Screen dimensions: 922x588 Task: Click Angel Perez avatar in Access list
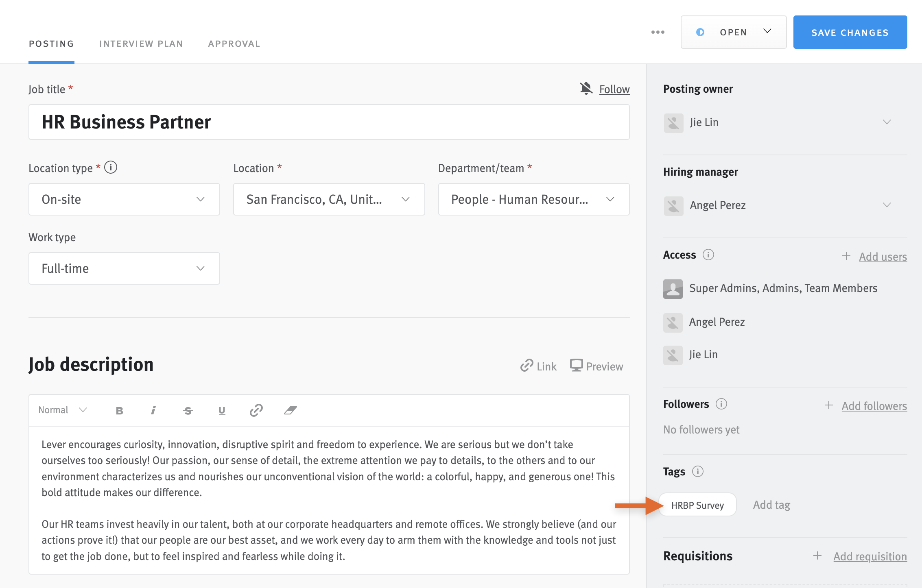[x=673, y=322]
